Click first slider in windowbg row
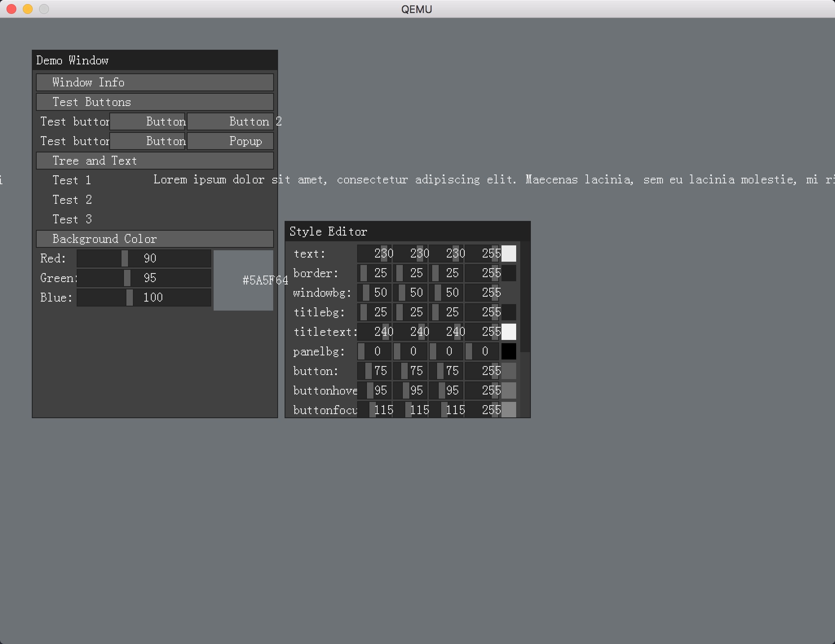Viewport: 835px width, 644px height. click(374, 293)
